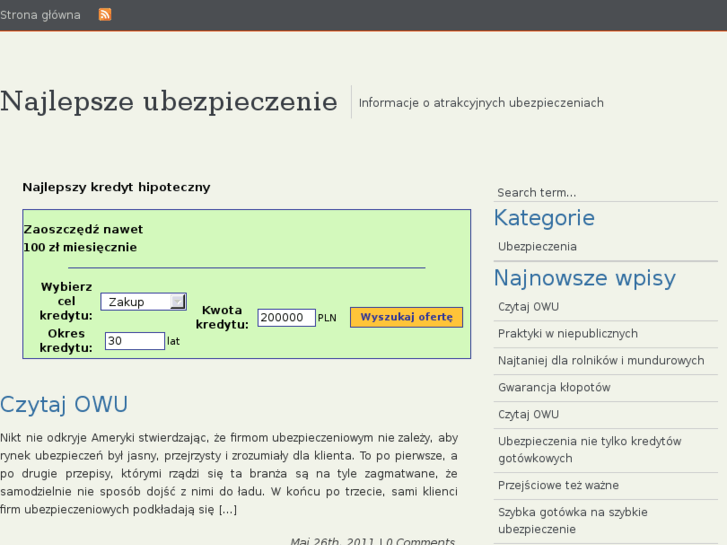Screen dimensions: 727x545
Task: Click the Zaoszczędź nawet 100 zł miesięcznie text
Action: (83, 238)
